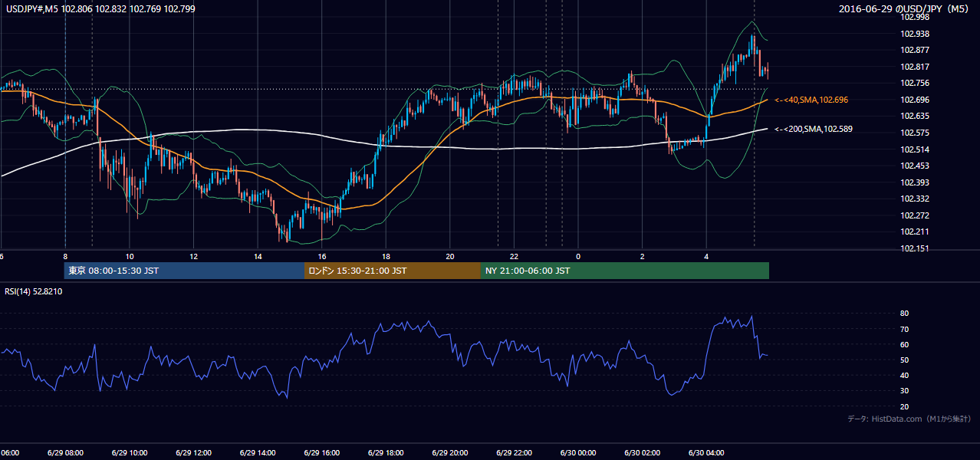Click price axis label 102.514

click(x=914, y=149)
